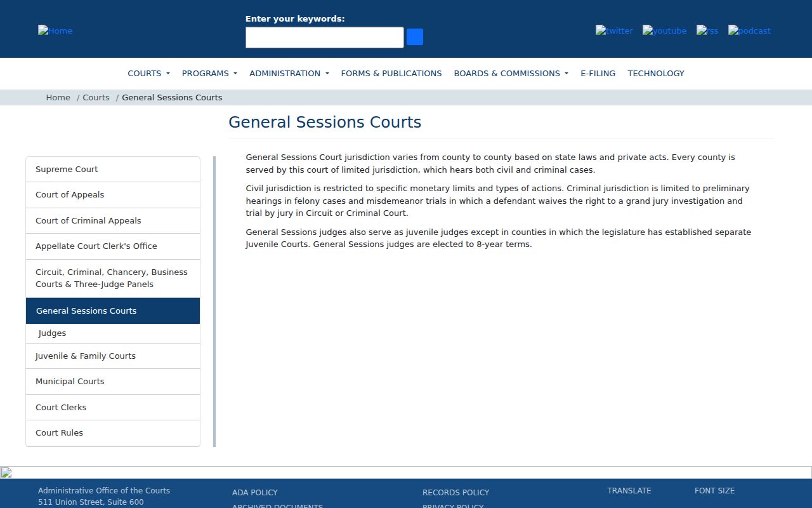
Task: Open the Records Policy footer link
Action: (x=455, y=492)
